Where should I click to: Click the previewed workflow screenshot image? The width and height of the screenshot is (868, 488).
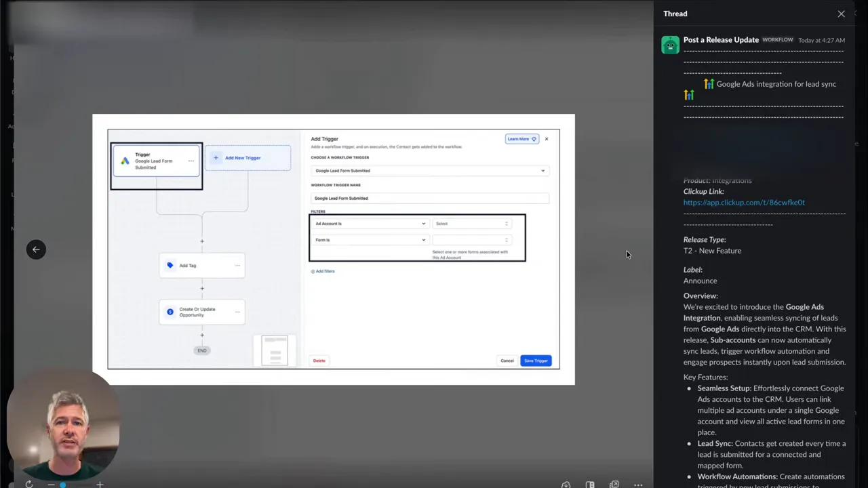334,249
